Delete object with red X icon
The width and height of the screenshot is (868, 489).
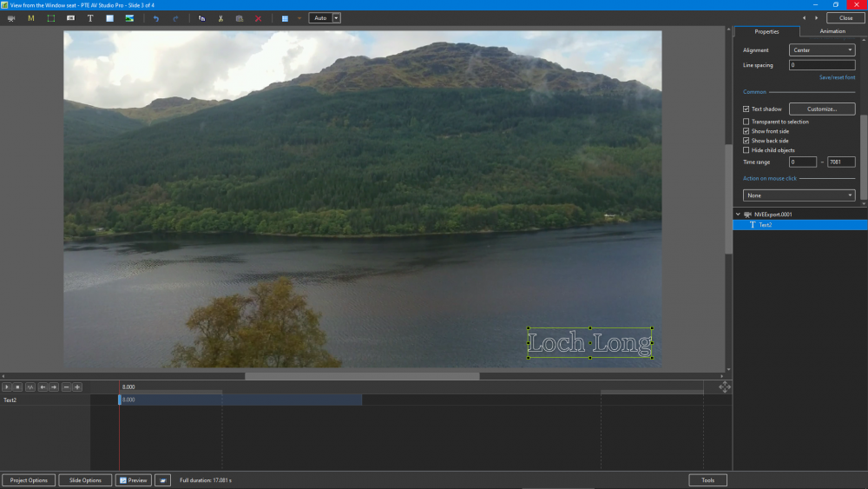(258, 18)
